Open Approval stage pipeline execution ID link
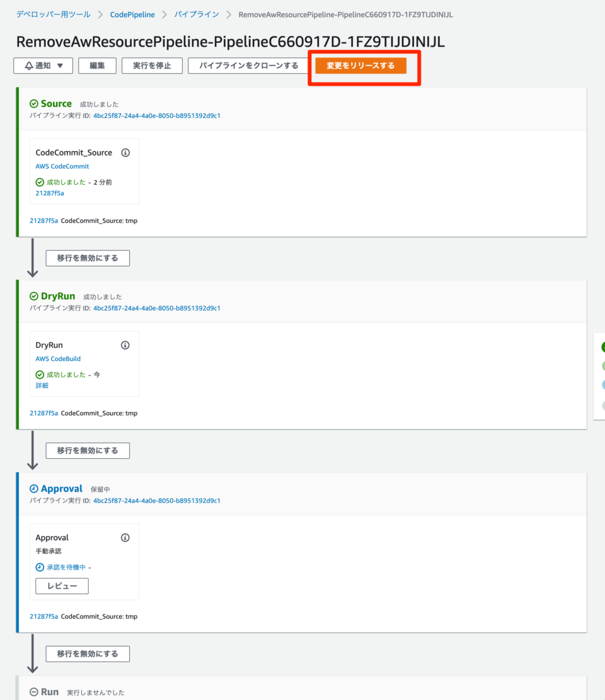 click(x=157, y=500)
